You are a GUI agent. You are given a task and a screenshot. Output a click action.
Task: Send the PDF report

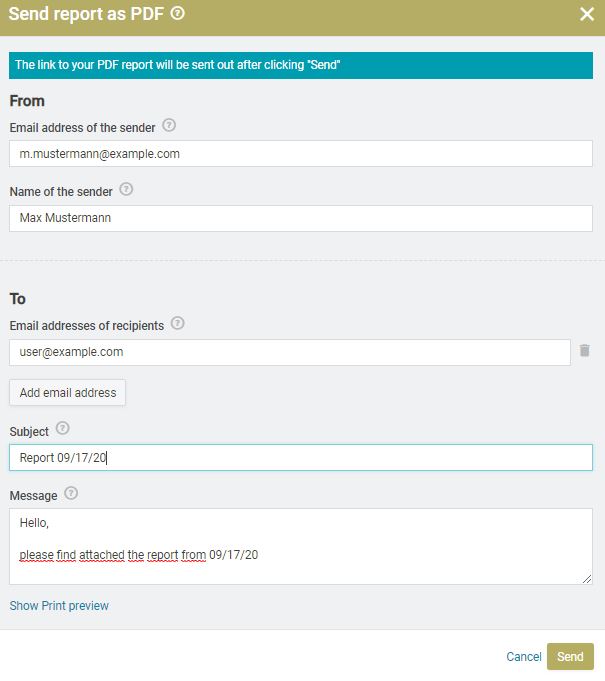pyautogui.click(x=570, y=656)
